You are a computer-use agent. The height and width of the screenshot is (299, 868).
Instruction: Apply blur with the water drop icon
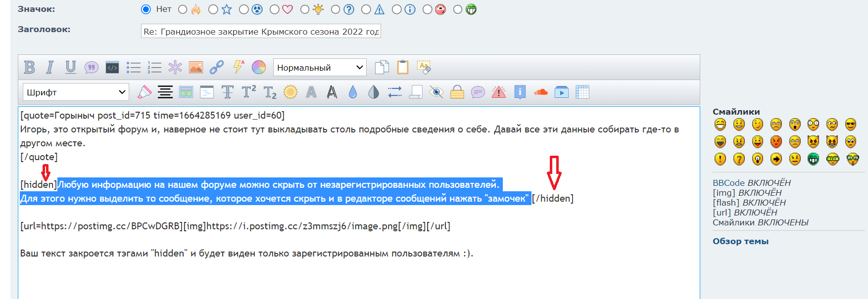point(353,92)
